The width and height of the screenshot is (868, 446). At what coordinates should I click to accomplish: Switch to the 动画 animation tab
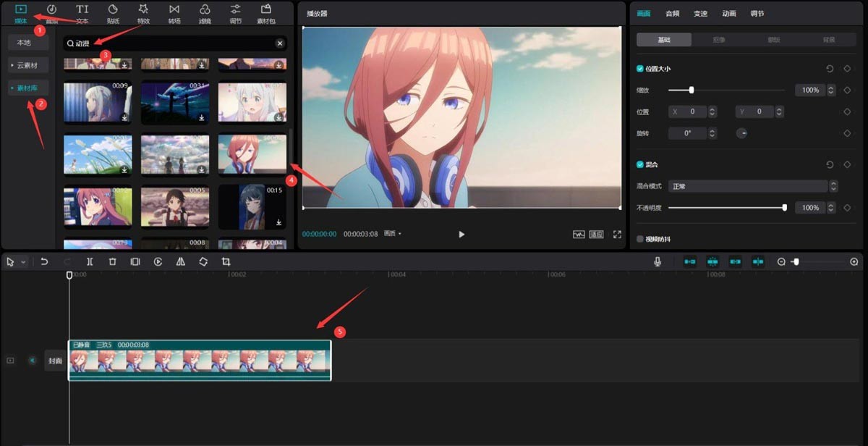(x=729, y=14)
